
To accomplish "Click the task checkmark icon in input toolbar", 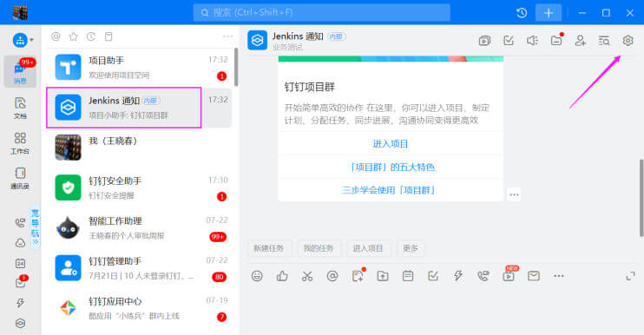I will click(433, 276).
